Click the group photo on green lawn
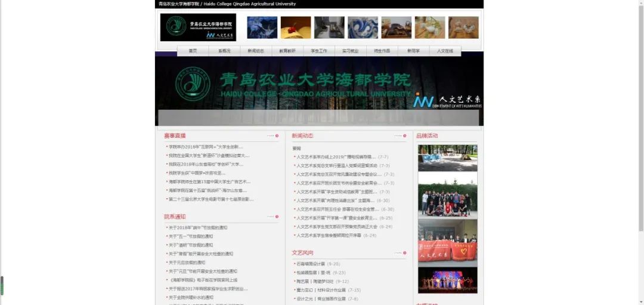The image size is (644, 305). pyautogui.click(x=447, y=195)
